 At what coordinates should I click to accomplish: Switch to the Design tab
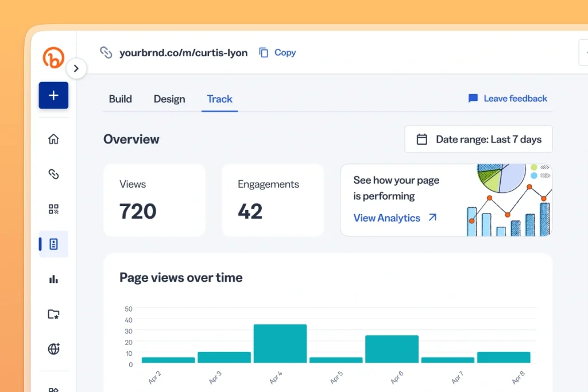coord(169,99)
